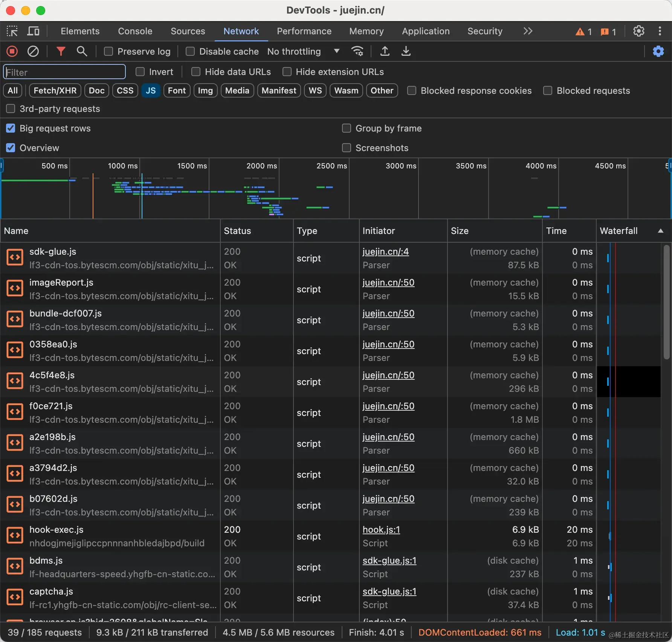This screenshot has height=642, width=672.
Task: Click the Filter text input field
Action: pyautogui.click(x=64, y=72)
